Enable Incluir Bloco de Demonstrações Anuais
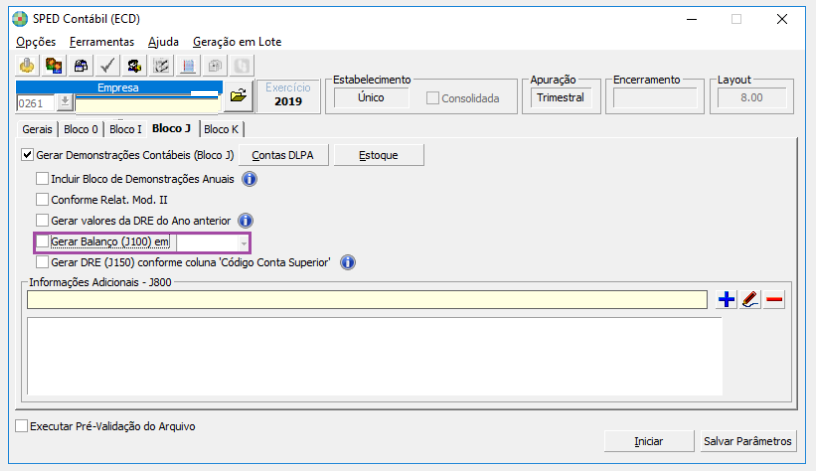 point(42,179)
